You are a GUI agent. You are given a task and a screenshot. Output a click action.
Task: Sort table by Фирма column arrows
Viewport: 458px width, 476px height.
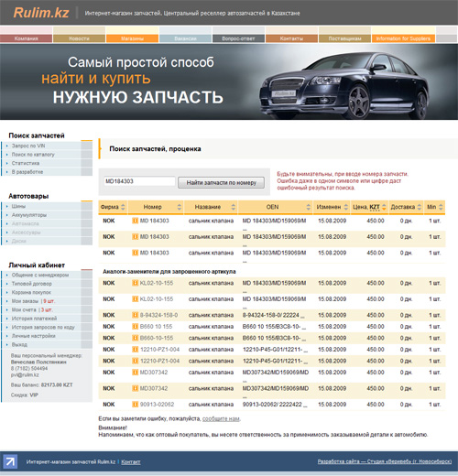123,207
